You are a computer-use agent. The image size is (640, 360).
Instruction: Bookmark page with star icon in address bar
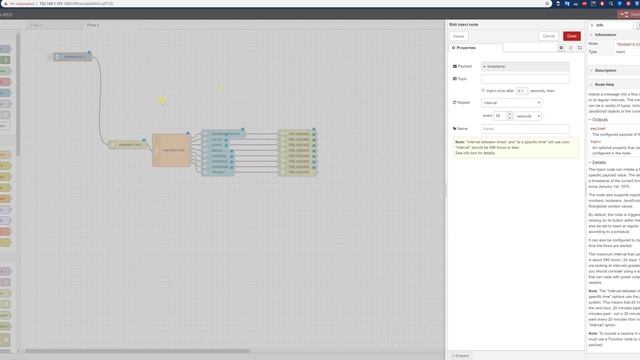tap(547, 3)
